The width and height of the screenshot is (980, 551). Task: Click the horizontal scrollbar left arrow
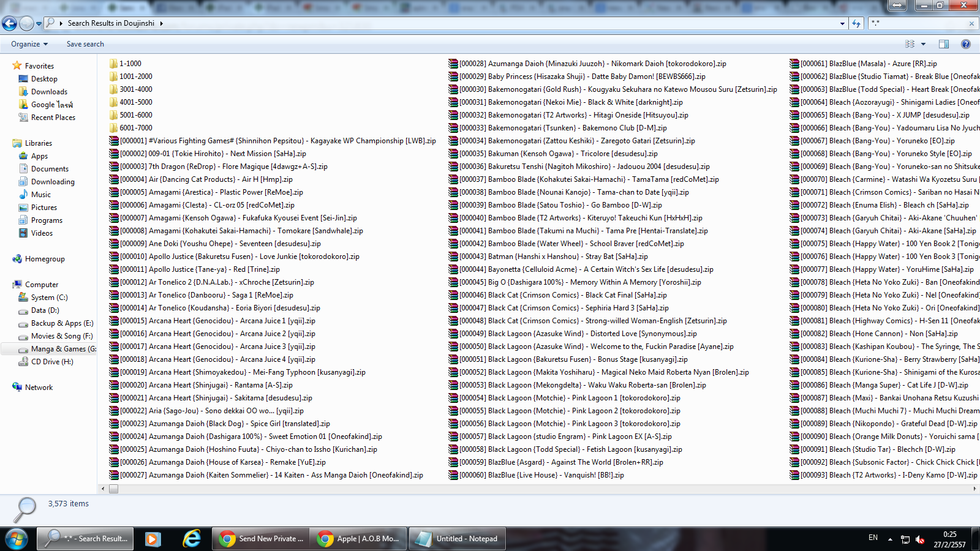(102, 489)
